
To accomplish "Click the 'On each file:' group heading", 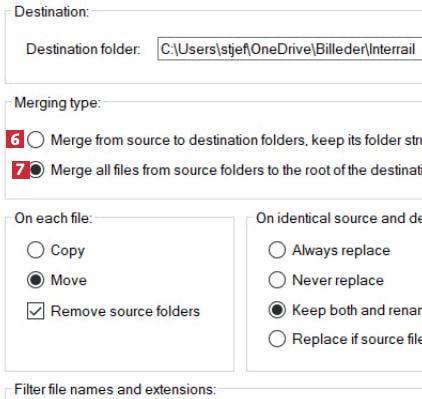I will click(53, 218).
